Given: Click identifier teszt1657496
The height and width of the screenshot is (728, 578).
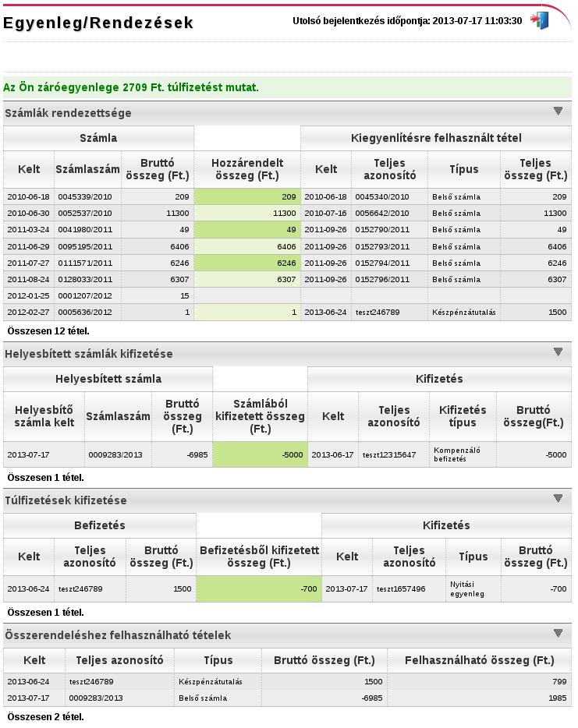Looking at the screenshot, I should (401, 589).
